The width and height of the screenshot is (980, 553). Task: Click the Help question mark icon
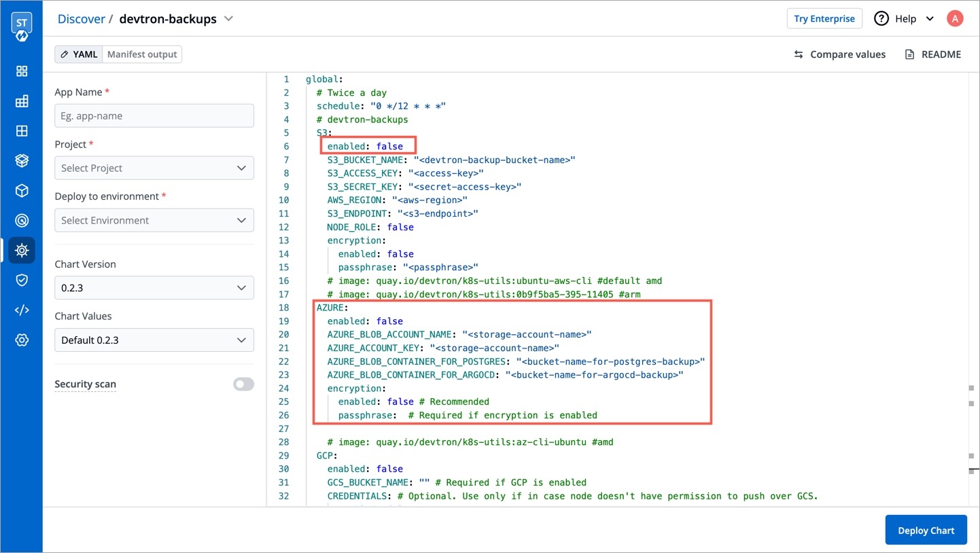point(881,18)
